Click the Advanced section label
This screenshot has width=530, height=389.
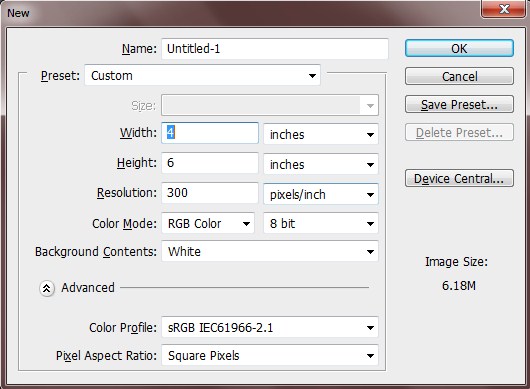click(88, 288)
